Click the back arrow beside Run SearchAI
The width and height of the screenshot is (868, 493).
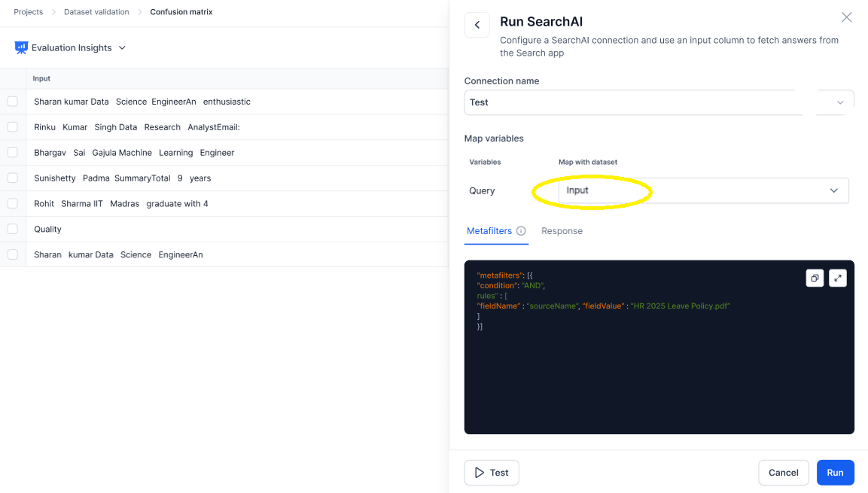point(477,25)
